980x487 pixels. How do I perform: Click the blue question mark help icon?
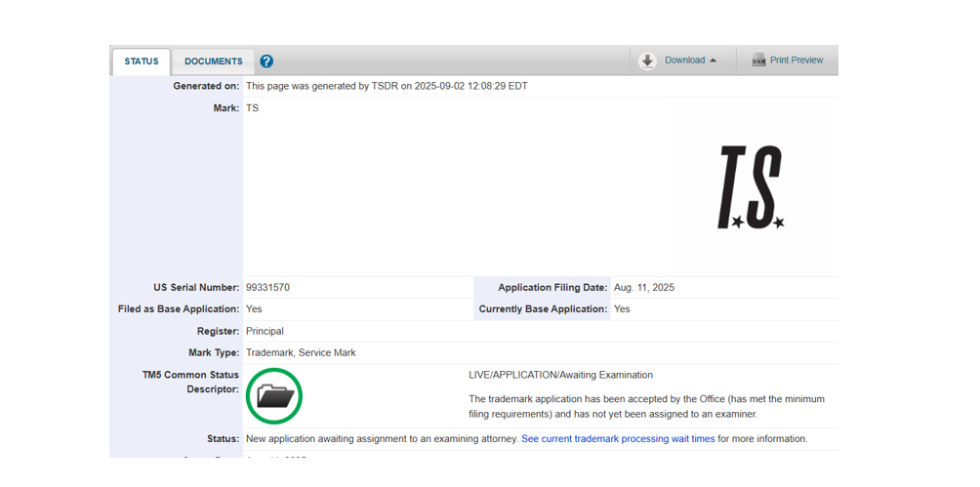(266, 61)
